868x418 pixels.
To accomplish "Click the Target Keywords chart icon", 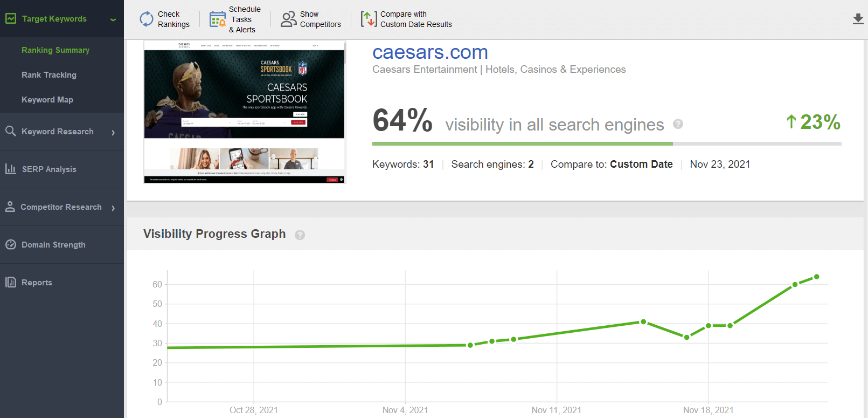I will coord(11,18).
